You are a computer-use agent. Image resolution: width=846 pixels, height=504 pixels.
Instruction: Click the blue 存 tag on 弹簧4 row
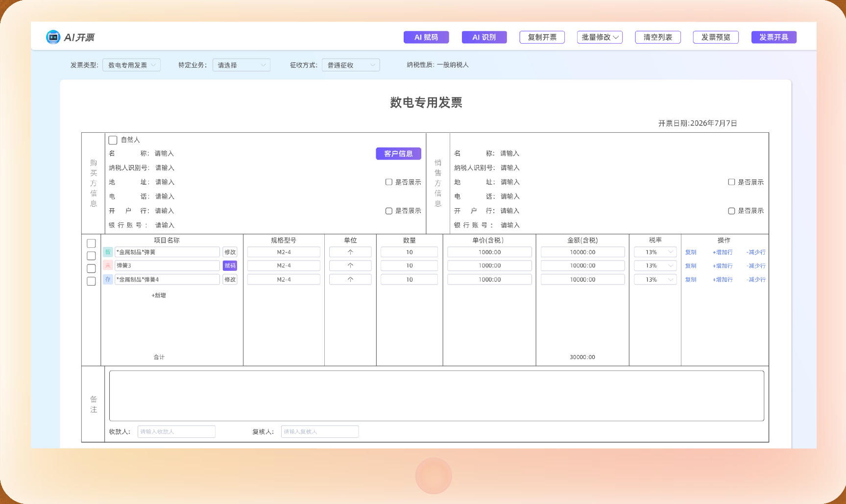pyautogui.click(x=108, y=279)
